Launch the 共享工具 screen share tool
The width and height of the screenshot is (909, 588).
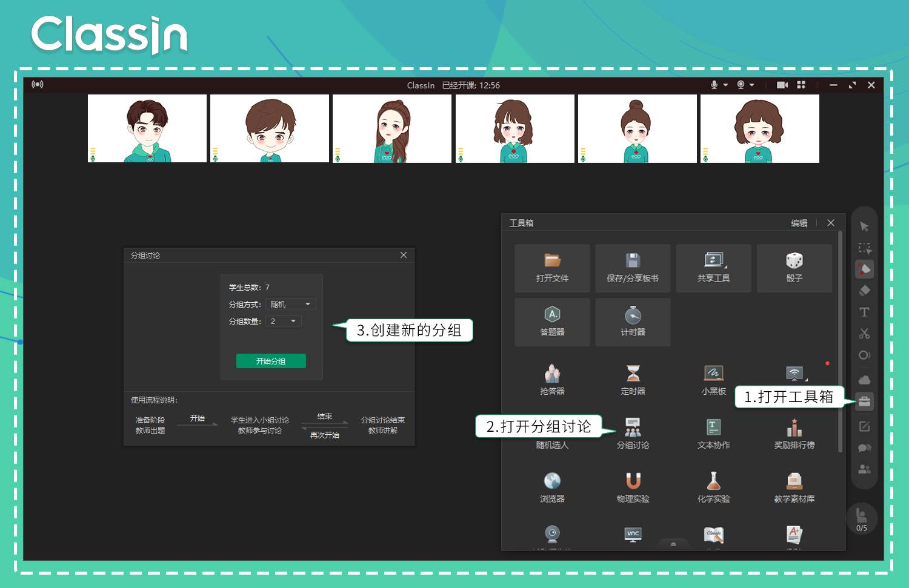point(713,268)
